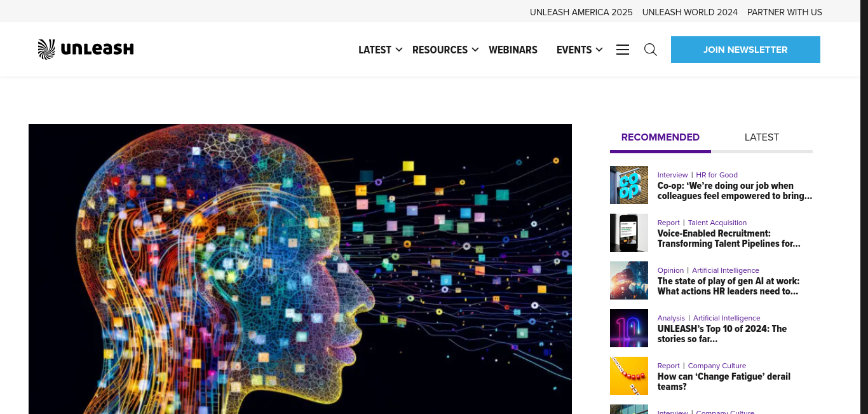Click the PARTNER WITH US link
Screen dimensions: 868x414
tap(785, 12)
